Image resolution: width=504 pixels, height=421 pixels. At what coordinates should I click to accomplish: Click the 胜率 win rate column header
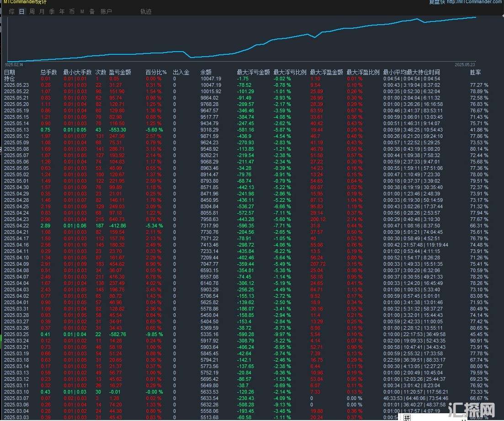click(475, 72)
